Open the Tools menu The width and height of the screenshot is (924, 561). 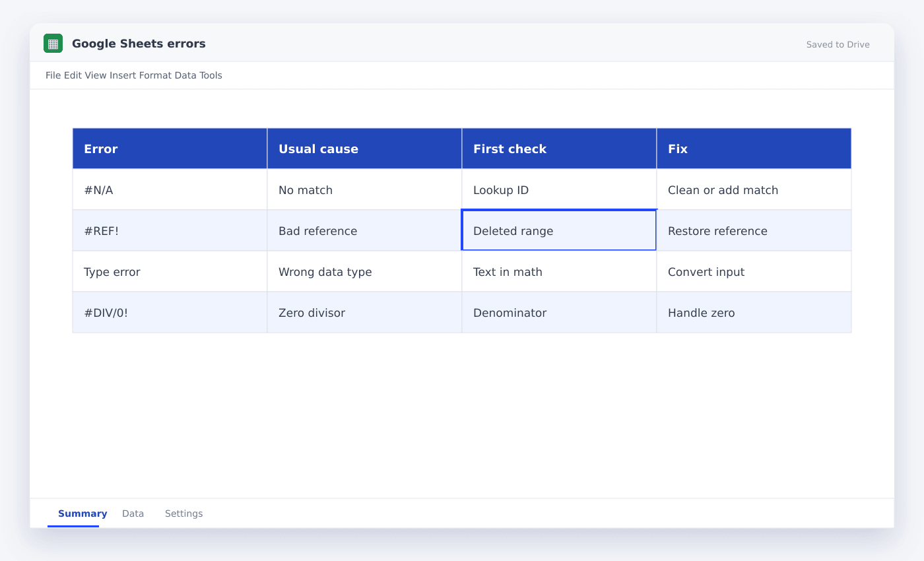(211, 75)
